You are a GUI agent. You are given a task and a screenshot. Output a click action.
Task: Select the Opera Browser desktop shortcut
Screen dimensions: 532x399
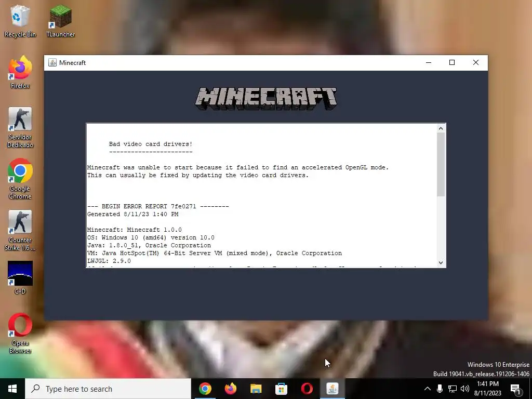tap(20, 334)
